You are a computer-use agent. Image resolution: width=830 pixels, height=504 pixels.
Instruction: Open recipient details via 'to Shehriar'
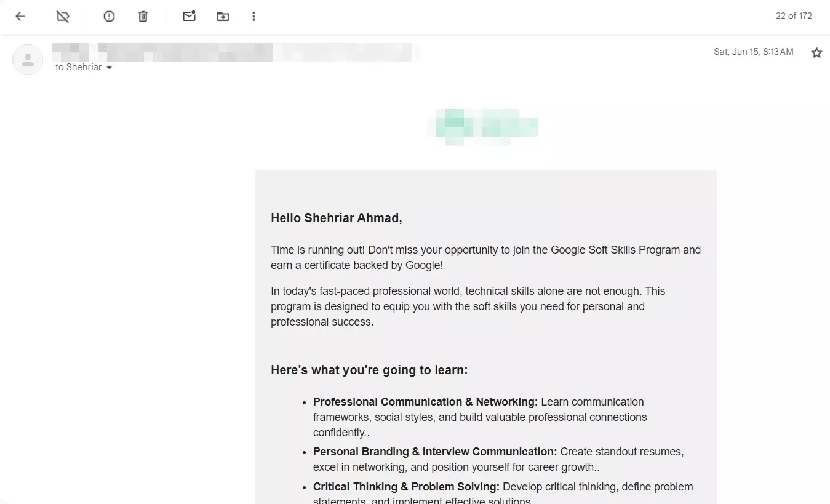coord(79,67)
